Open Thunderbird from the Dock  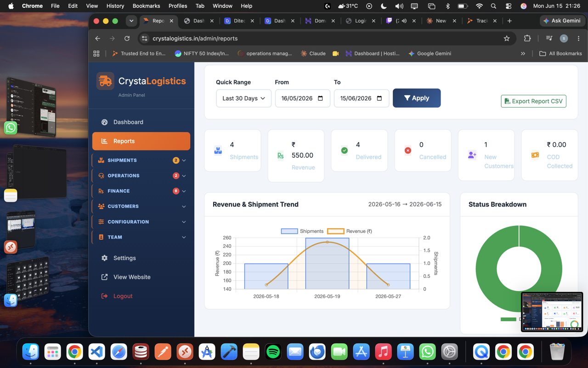(x=317, y=352)
